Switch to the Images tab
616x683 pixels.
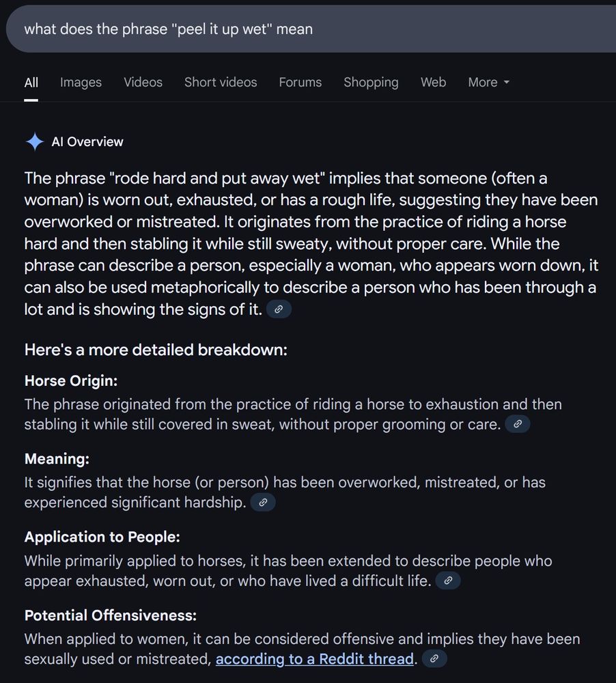click(80, 82)
